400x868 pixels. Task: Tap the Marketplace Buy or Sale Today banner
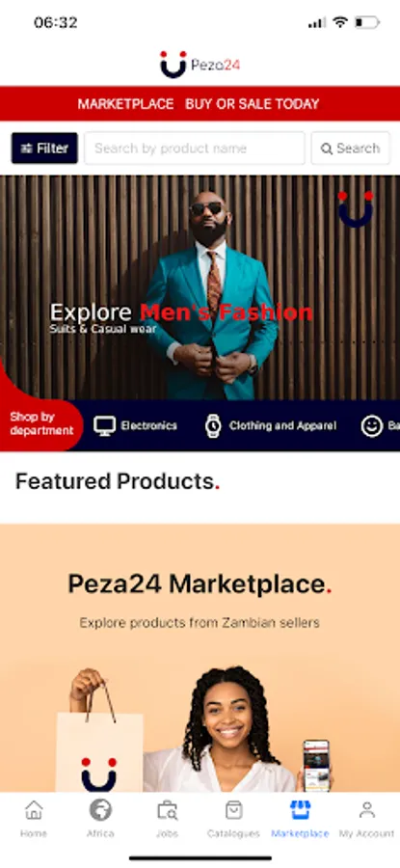200,103
